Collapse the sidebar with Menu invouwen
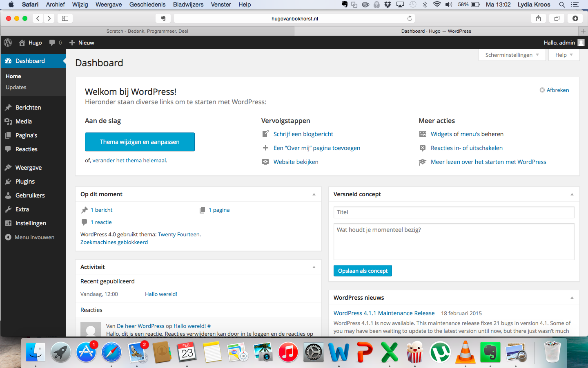This screenshot has width=588, height=368. (33, 237)
